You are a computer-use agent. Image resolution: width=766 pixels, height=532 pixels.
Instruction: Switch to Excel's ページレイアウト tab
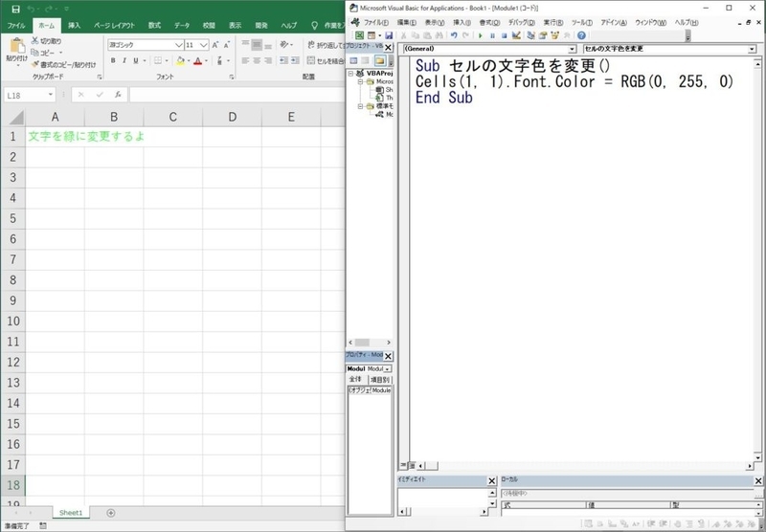(114, 26)
